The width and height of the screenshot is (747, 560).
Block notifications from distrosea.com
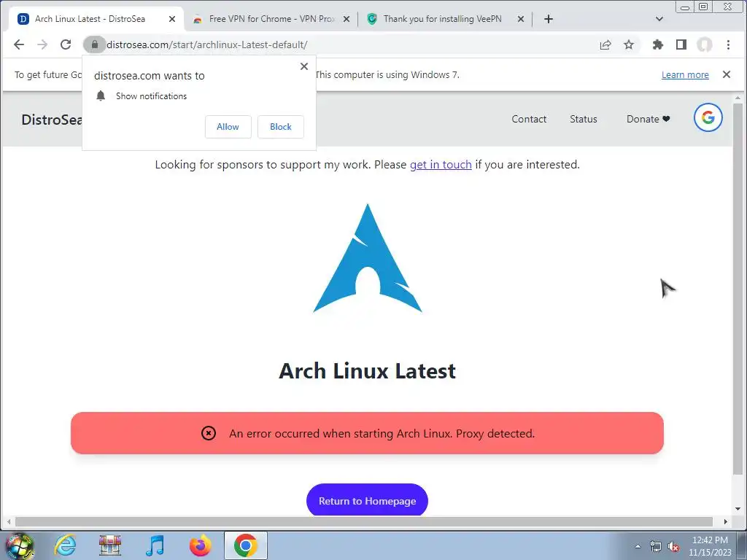tap(281, 127)
